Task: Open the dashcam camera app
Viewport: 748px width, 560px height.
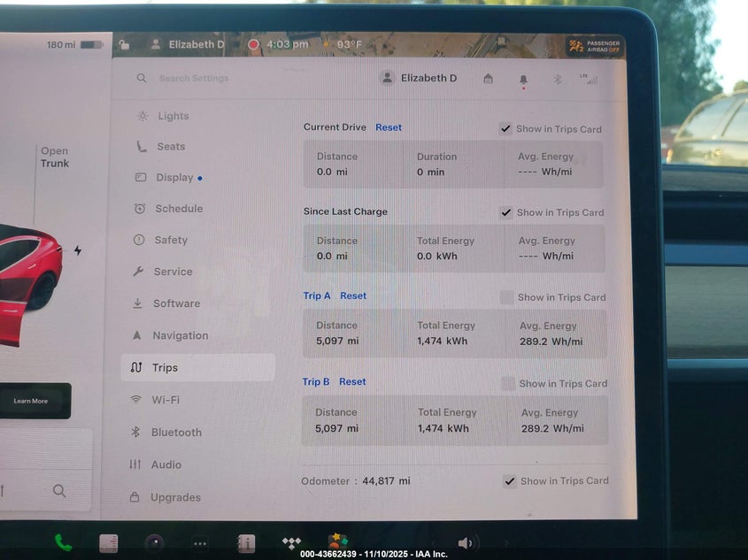Action: 155,543
